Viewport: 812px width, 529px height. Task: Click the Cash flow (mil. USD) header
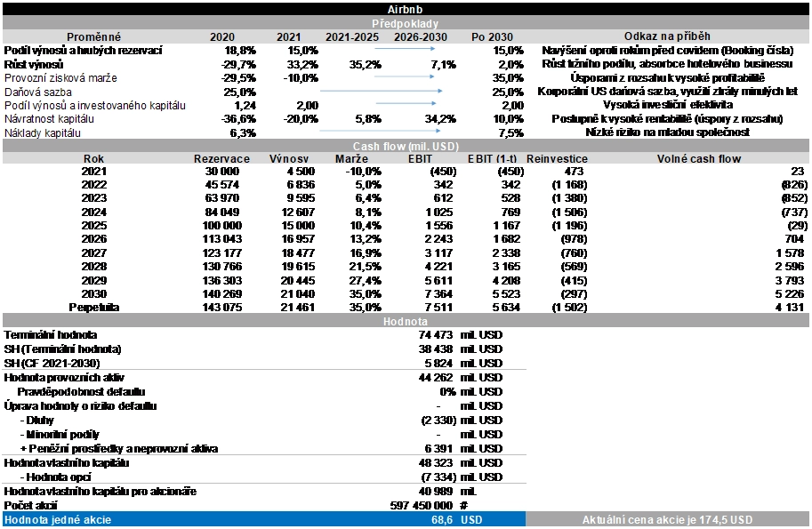(x=406, y=147)
